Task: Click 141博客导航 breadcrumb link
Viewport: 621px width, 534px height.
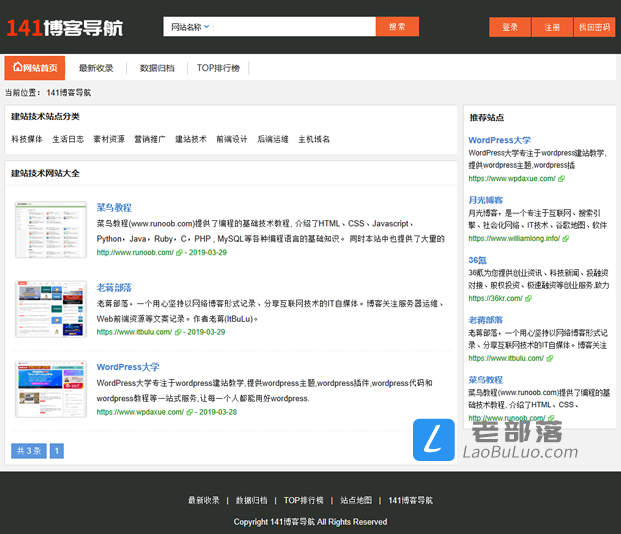Action: pyautogui.click(x=69, y=93)
